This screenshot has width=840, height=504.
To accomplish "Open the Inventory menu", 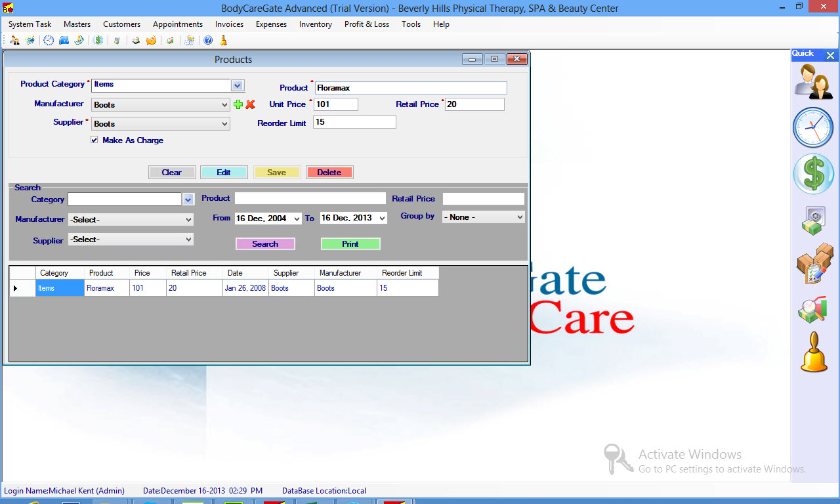I will pyautogui.click(x=315, y=24).
